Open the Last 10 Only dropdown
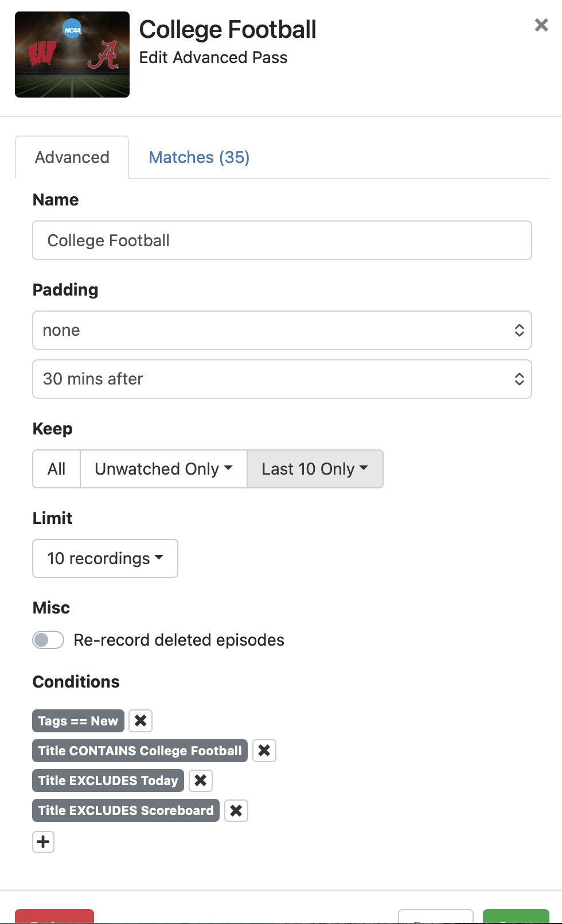 315,469
